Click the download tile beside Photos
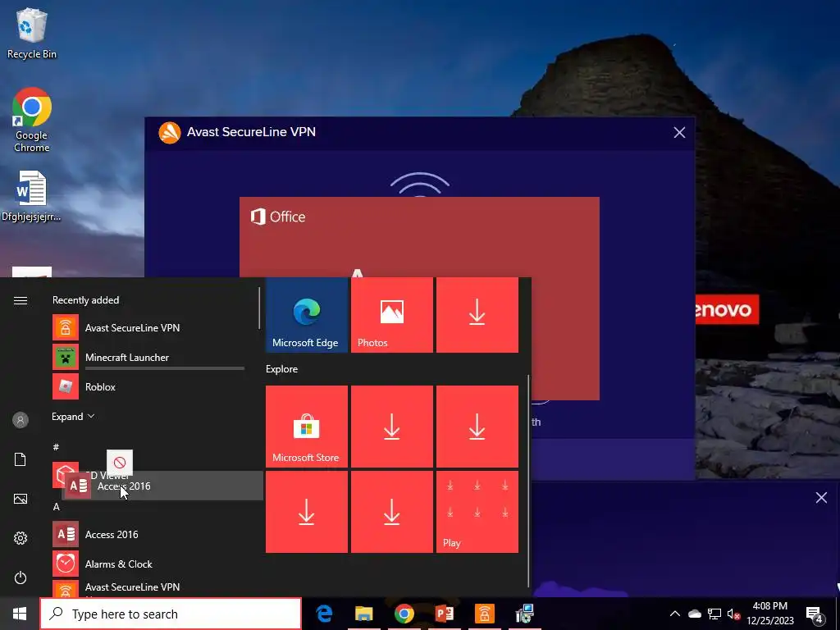Viewport: 840px width, 630px height. 477,315
